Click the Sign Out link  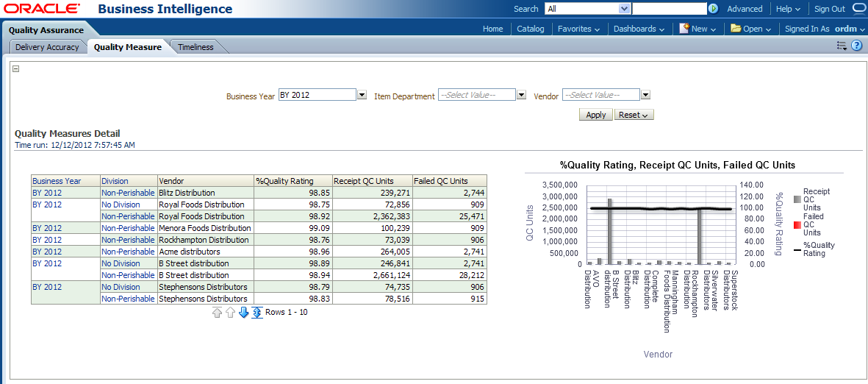(829, 9)
